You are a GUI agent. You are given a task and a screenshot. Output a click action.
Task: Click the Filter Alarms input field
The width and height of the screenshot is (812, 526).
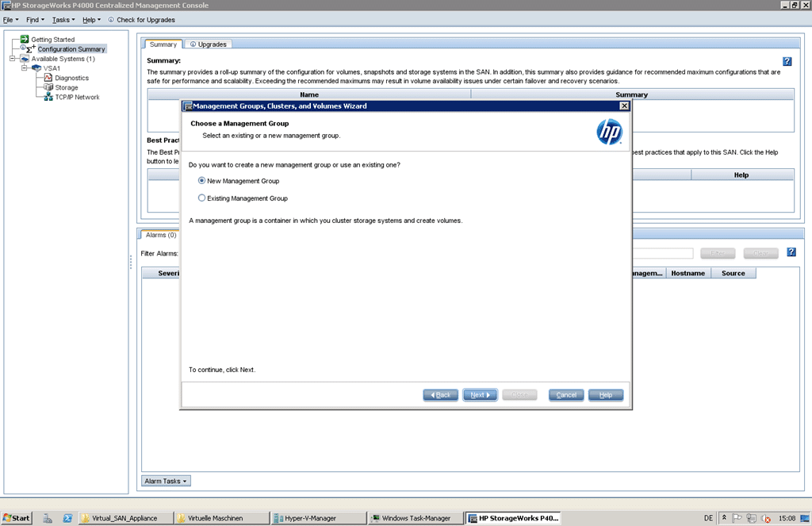pyautogui.click(x=662, y=253)
